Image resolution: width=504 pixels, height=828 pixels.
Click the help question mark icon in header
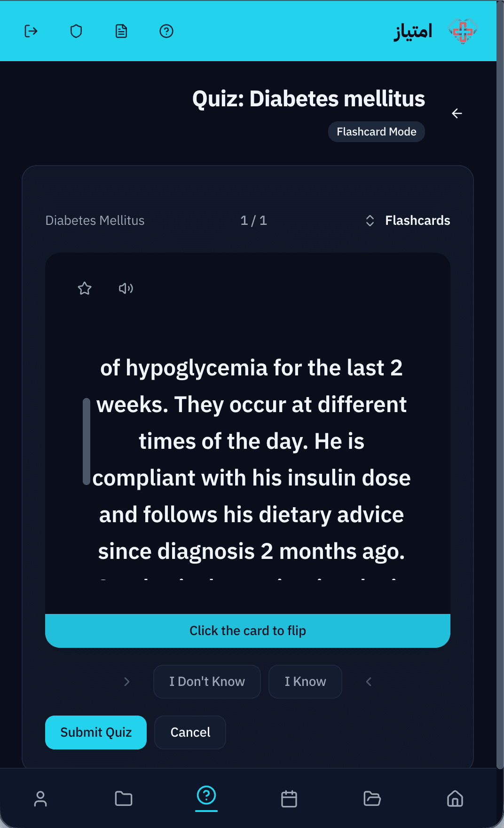click(166, 31)
